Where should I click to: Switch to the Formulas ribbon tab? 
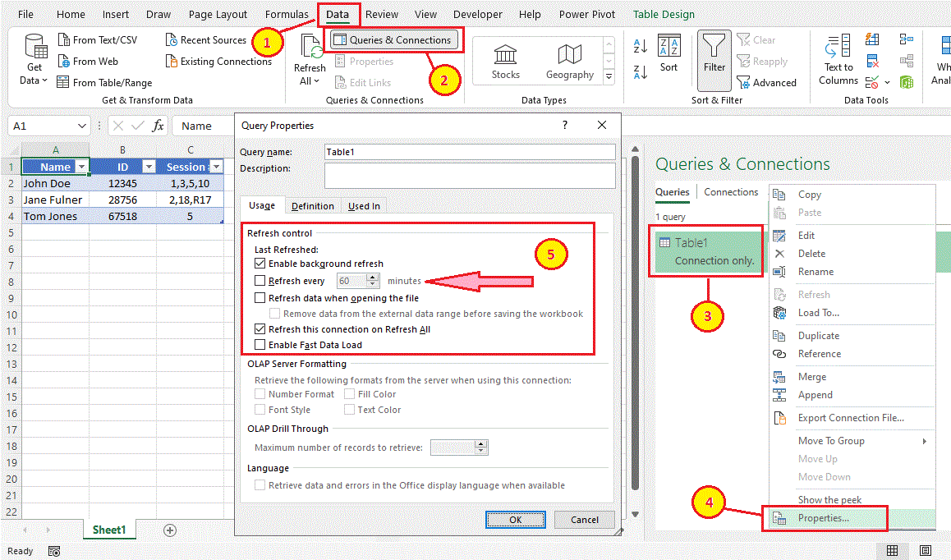coord(287,14)
